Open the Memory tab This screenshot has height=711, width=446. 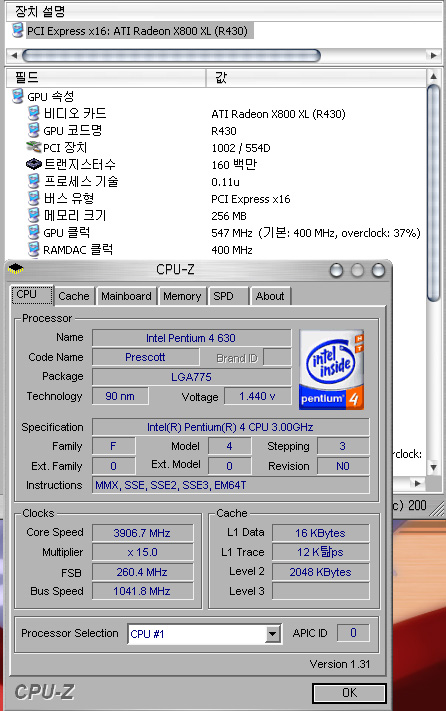coord(182,296)
